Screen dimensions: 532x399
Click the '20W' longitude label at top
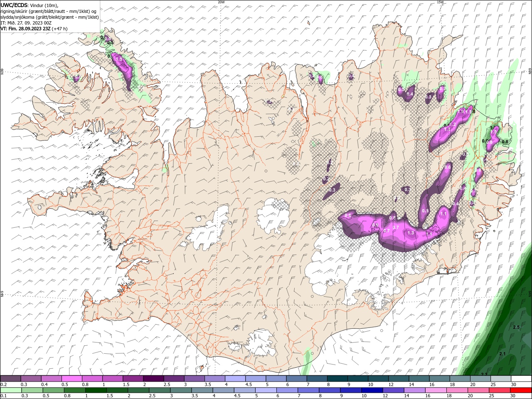(x=221, y=2)
